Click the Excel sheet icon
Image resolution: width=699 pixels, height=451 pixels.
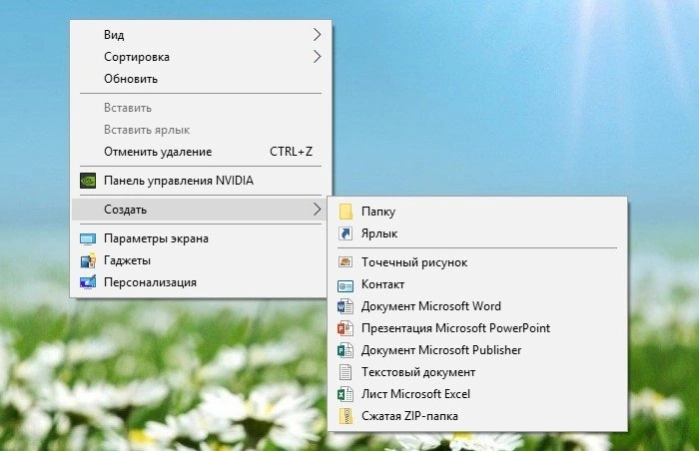pos(345,394)
